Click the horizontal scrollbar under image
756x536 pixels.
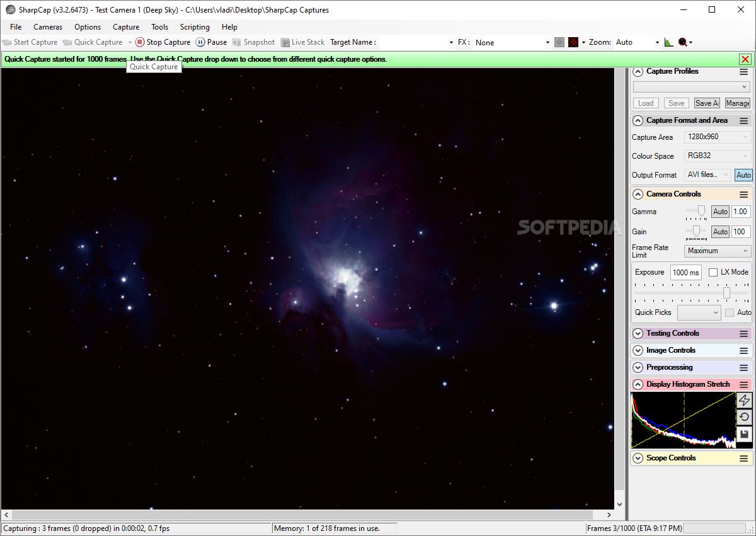click(x=307, y=516)
